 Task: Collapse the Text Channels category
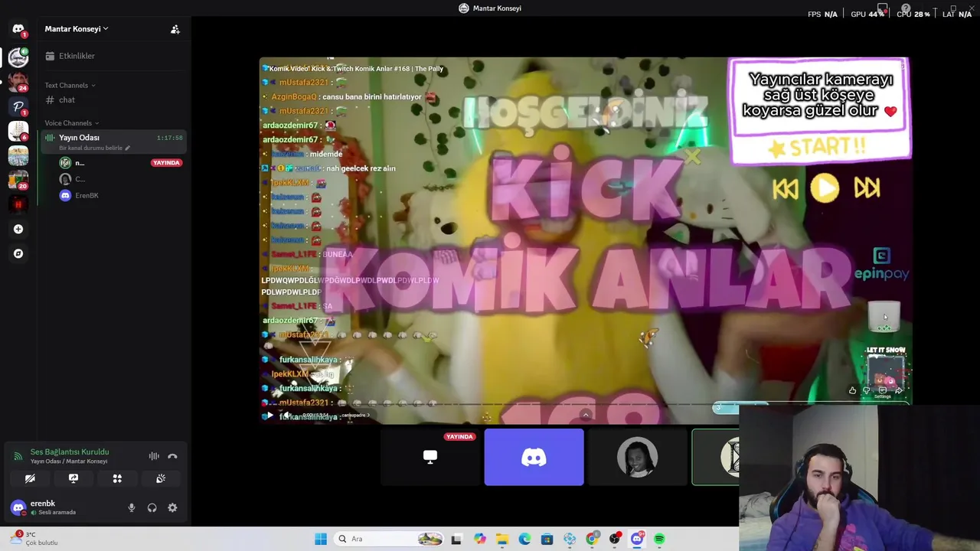[70, 85]
